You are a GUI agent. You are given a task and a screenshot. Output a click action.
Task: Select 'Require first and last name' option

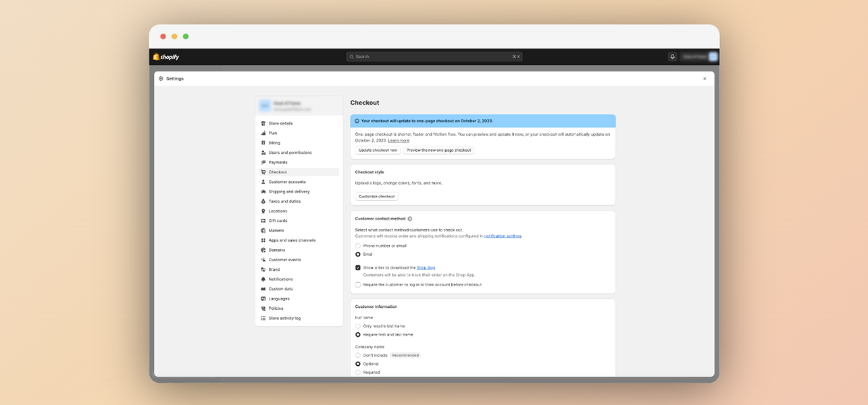[358, 335]
